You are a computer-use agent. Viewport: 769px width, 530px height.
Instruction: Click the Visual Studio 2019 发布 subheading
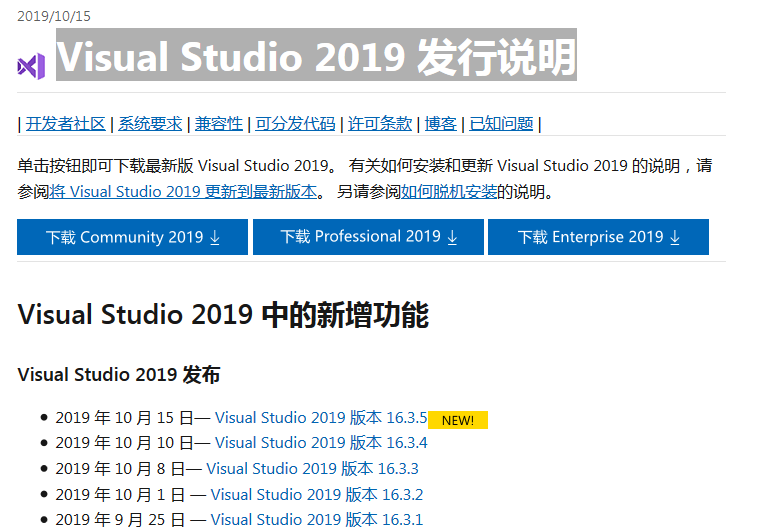[x=119, y=375]
